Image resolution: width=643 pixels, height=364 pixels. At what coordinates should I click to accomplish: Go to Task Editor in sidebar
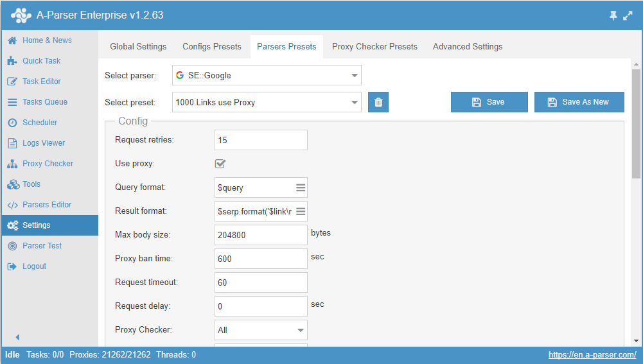(49, 81)
